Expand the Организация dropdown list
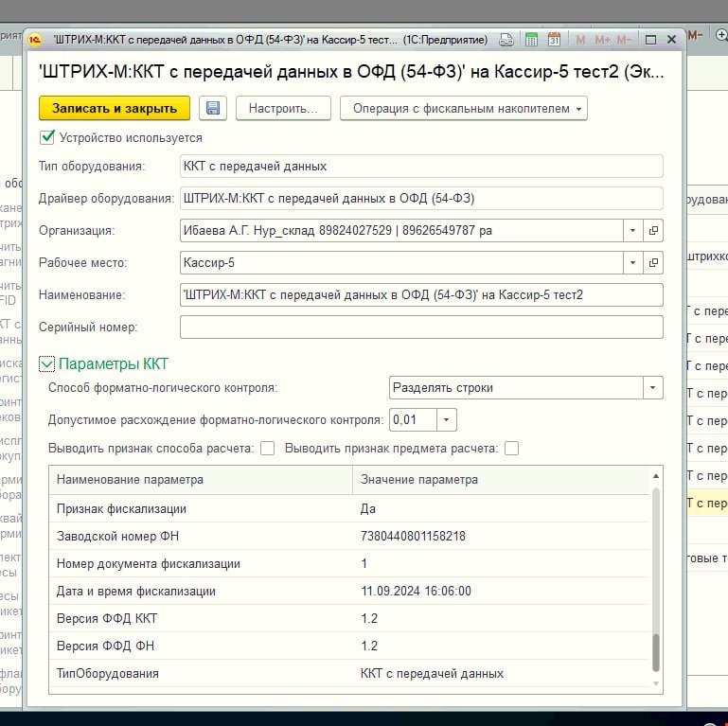Screen dimensions: 728x726 [x=631, y=230]
